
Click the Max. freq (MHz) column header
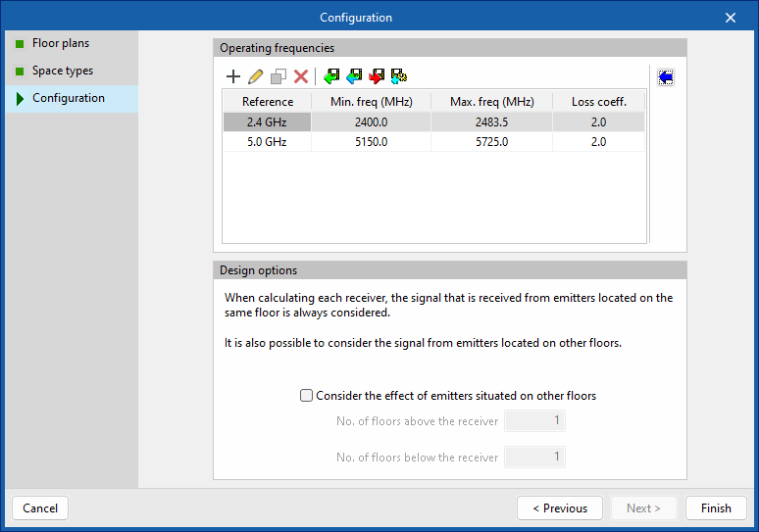pyautogui.click(x=492, y=102)
